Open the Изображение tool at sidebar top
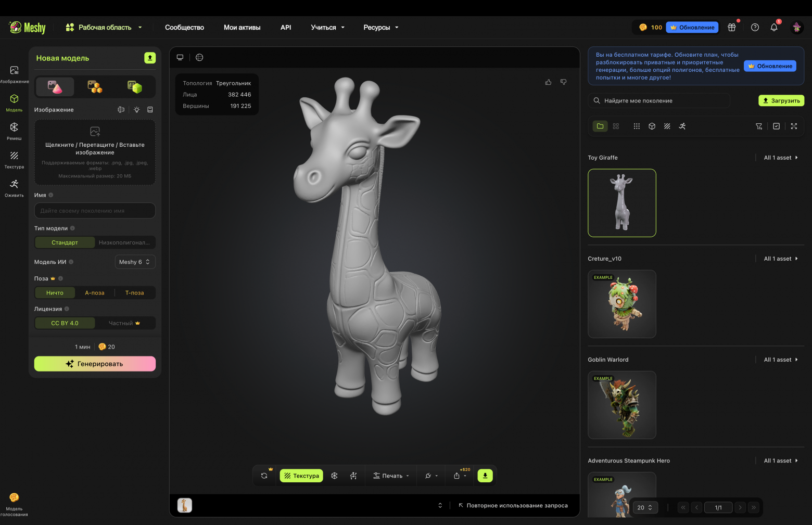The height and width of the screenshot is (525, 812). point(14,72)
